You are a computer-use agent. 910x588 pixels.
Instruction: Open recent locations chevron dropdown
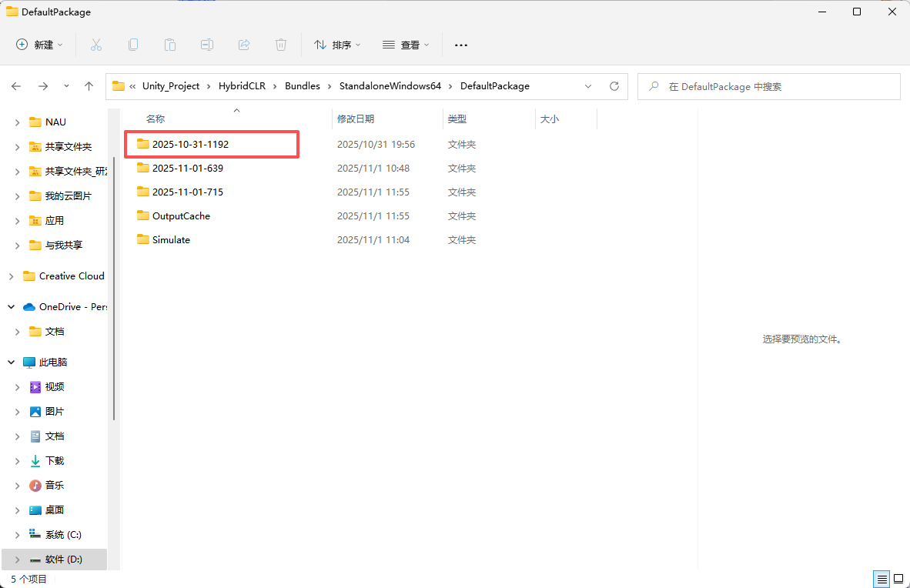point(66,86)
